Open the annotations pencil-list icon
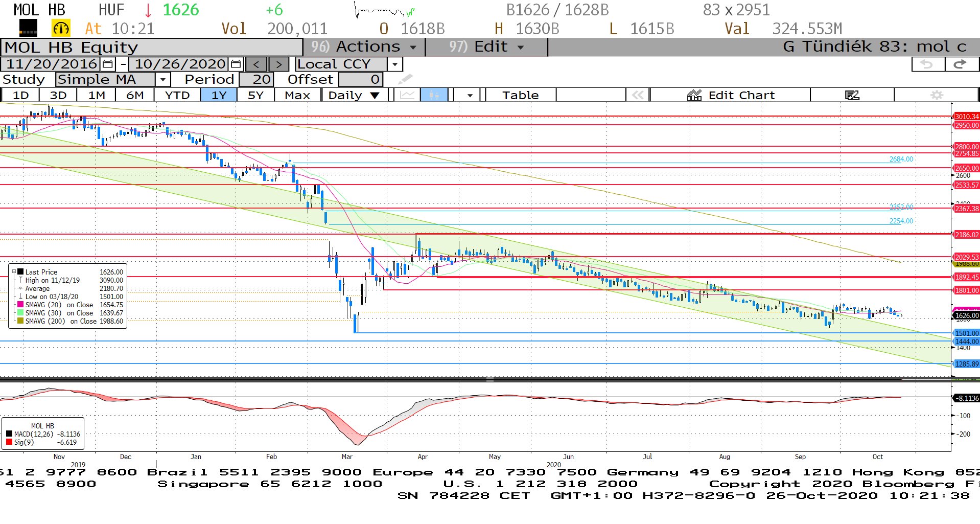This screenshot has height=524, width=980. pos(852,95)
